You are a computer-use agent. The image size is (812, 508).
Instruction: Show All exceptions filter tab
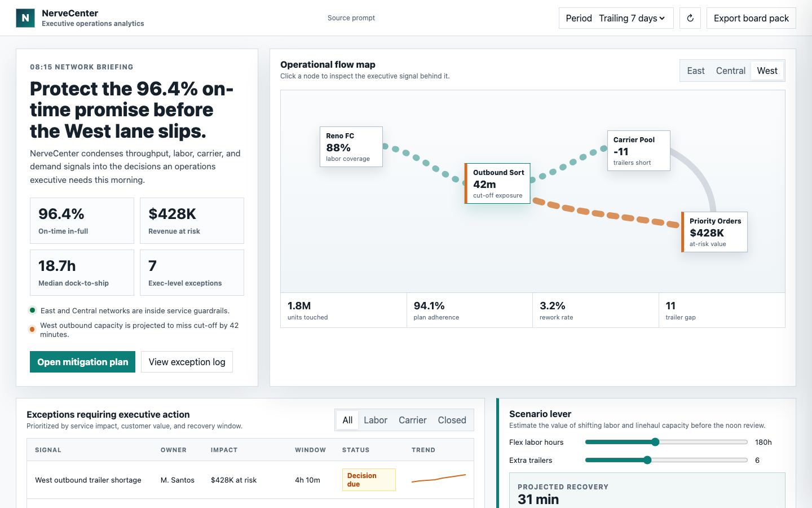tap(347, 420)
